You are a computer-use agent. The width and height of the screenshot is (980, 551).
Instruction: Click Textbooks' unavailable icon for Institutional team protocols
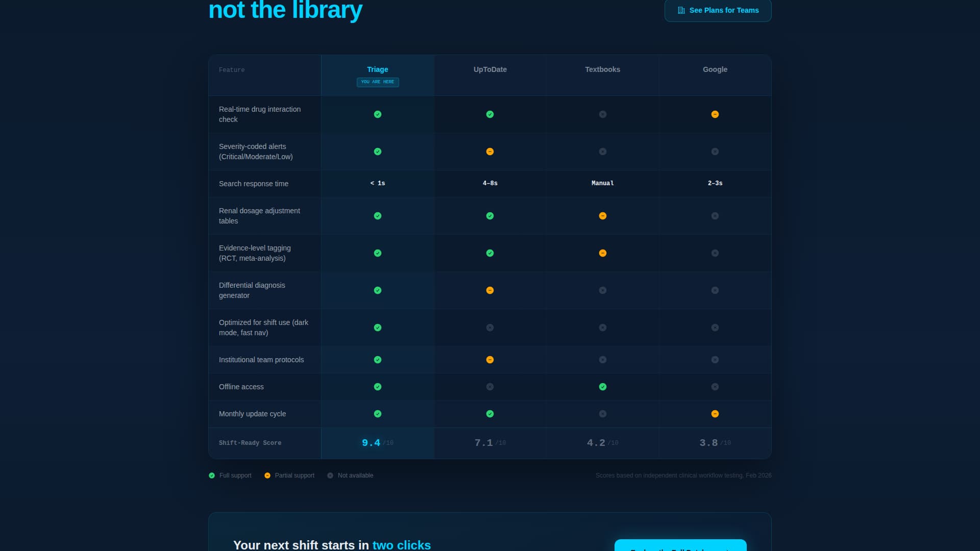(x=603, y=360)
